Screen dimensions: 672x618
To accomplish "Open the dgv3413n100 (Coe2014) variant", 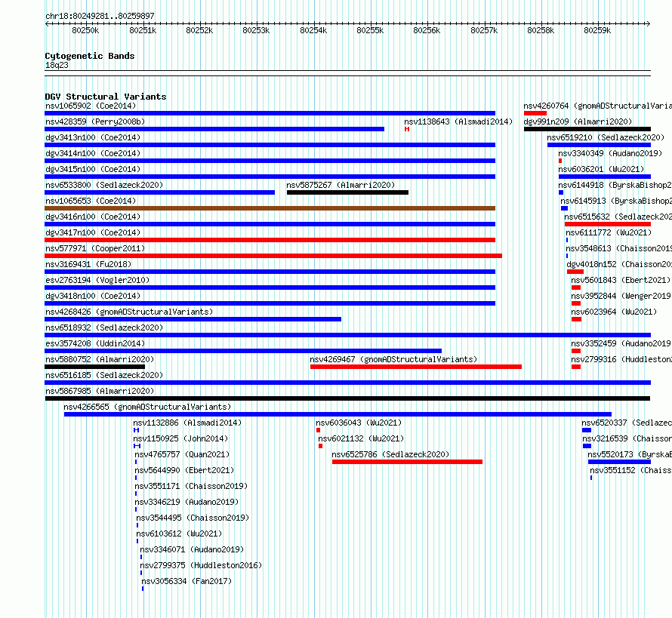I will (93, 137).
